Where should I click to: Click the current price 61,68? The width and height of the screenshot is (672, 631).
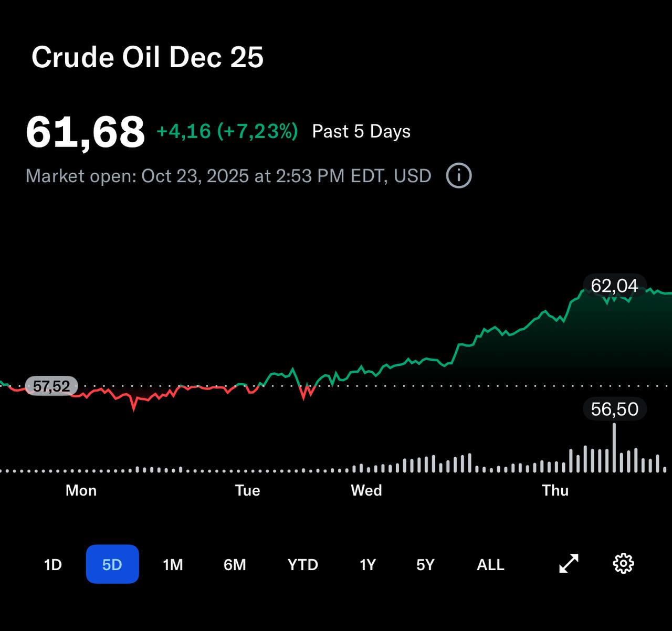(x=85, y=132)
